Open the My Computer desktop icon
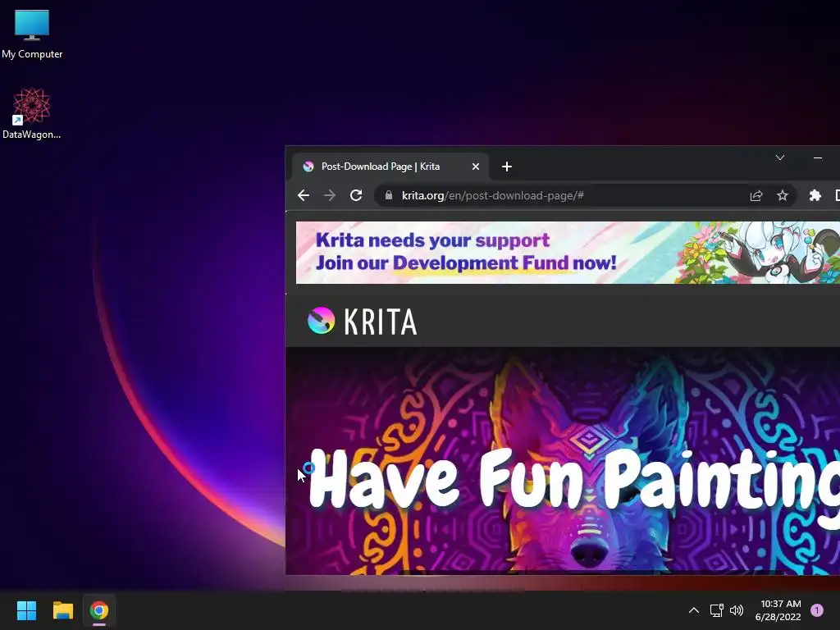 click(x=32, y=34)
